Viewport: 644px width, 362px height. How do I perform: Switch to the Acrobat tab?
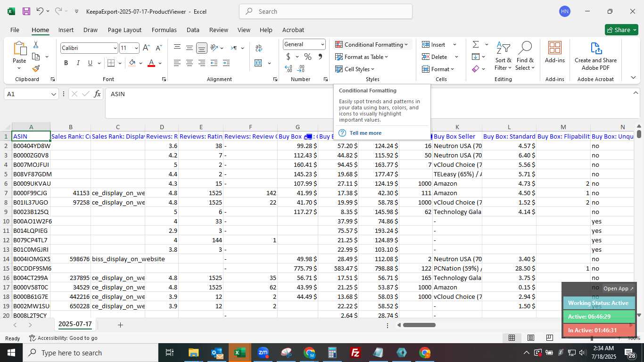click(293, 30)
